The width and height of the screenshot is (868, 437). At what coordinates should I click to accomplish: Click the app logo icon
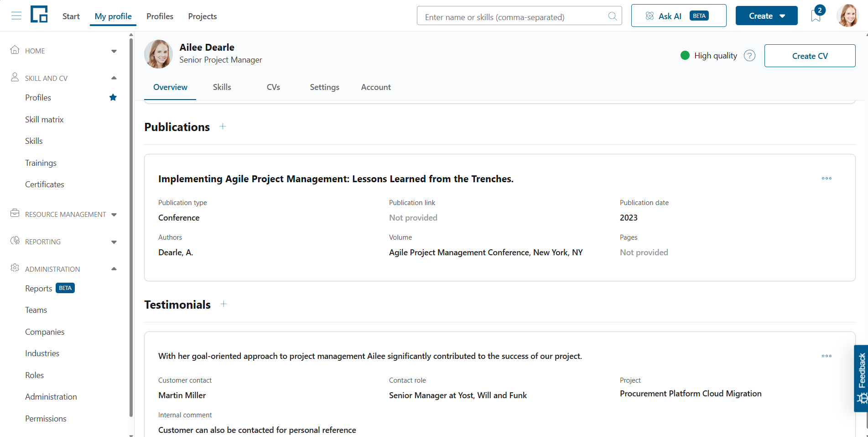(39, 14)
